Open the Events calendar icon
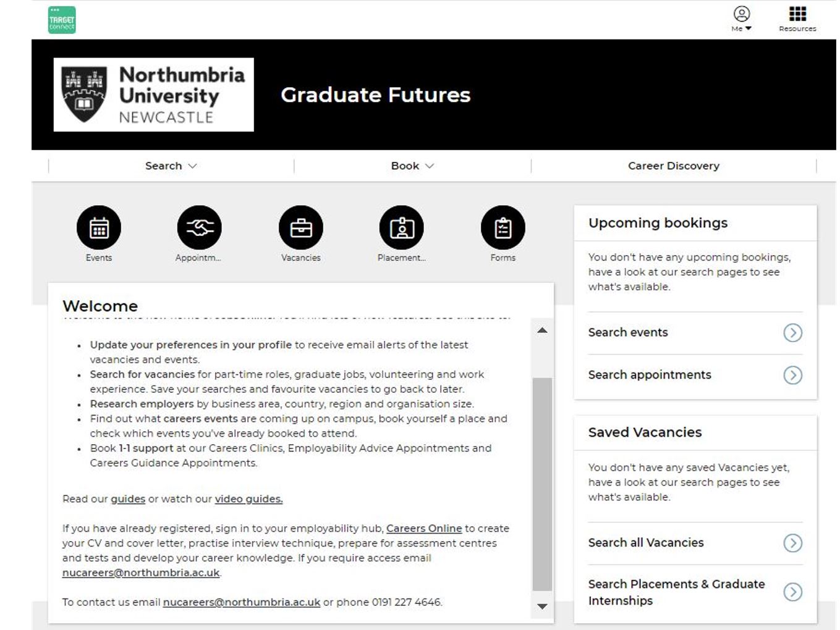The image size is (840, 630). 99,228
